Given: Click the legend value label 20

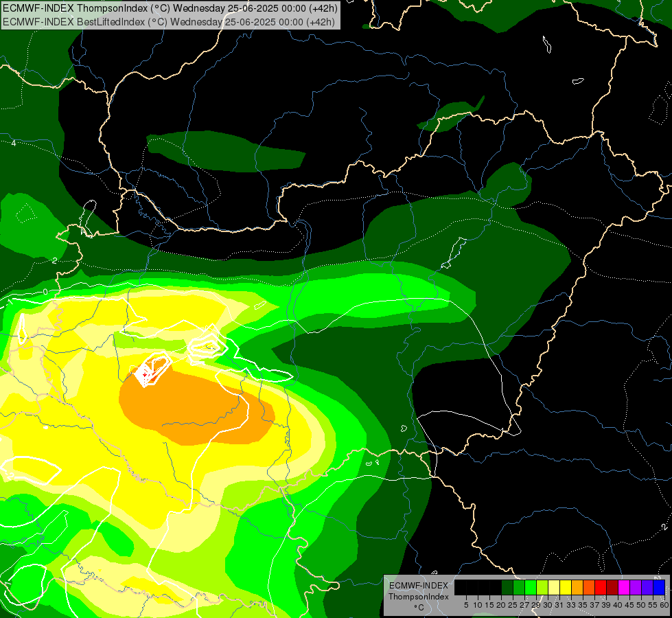Looking at the screenshot, I should pos(501,605).
